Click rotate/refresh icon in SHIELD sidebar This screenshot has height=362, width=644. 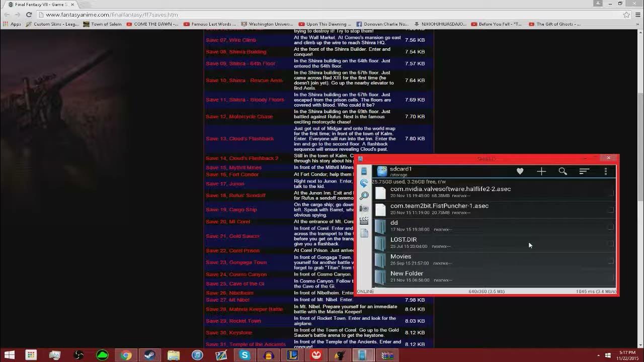point(364,184)
